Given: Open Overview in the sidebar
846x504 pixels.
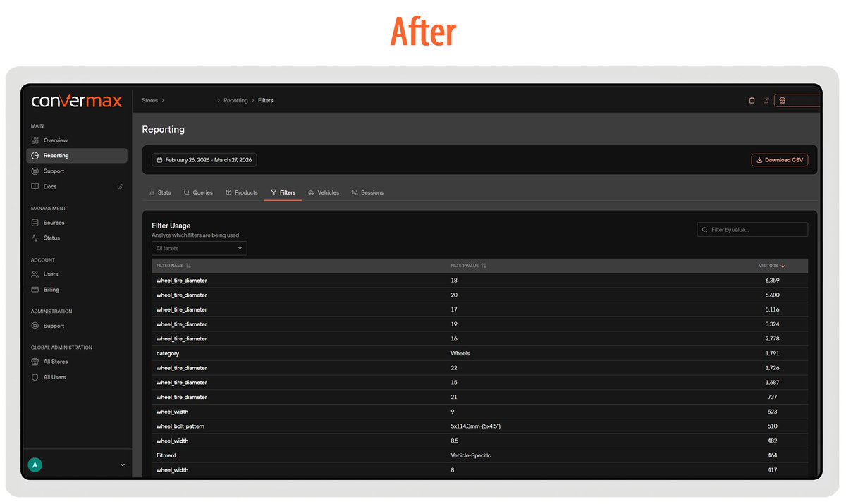Looking at the screenshot, I should tap(77, 140).
